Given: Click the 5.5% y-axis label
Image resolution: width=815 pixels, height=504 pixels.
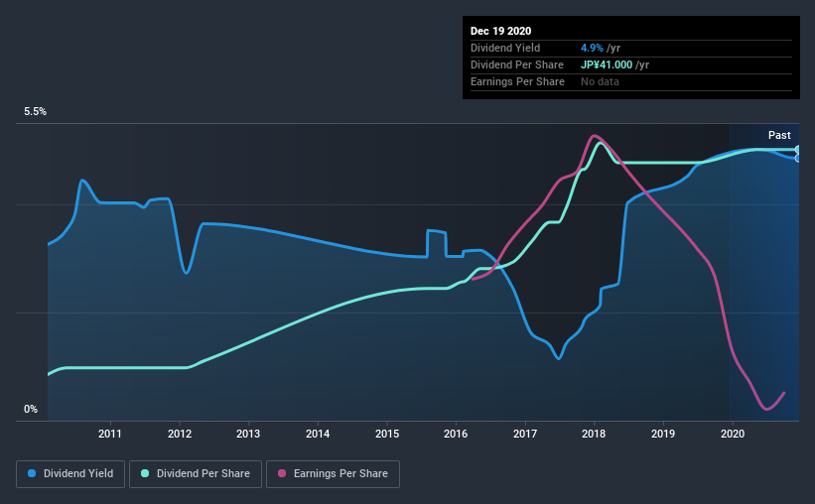Looking at the screenshot, I should pos(36,112).
